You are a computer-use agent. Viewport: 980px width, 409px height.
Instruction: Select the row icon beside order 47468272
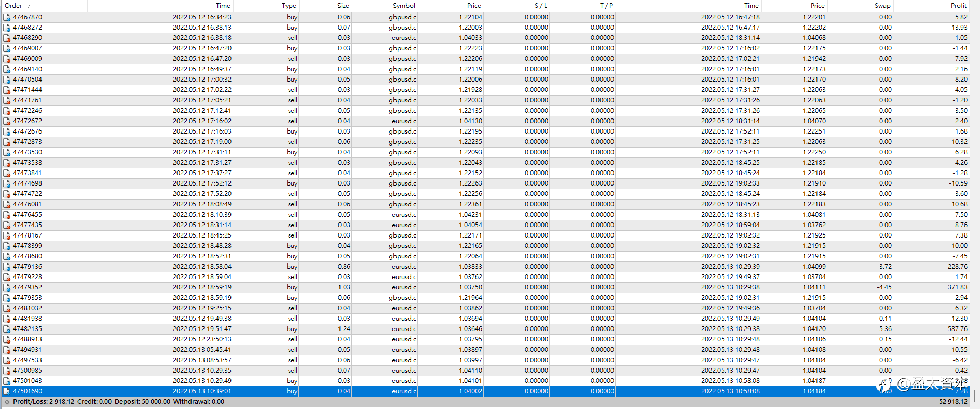[7, 28]
